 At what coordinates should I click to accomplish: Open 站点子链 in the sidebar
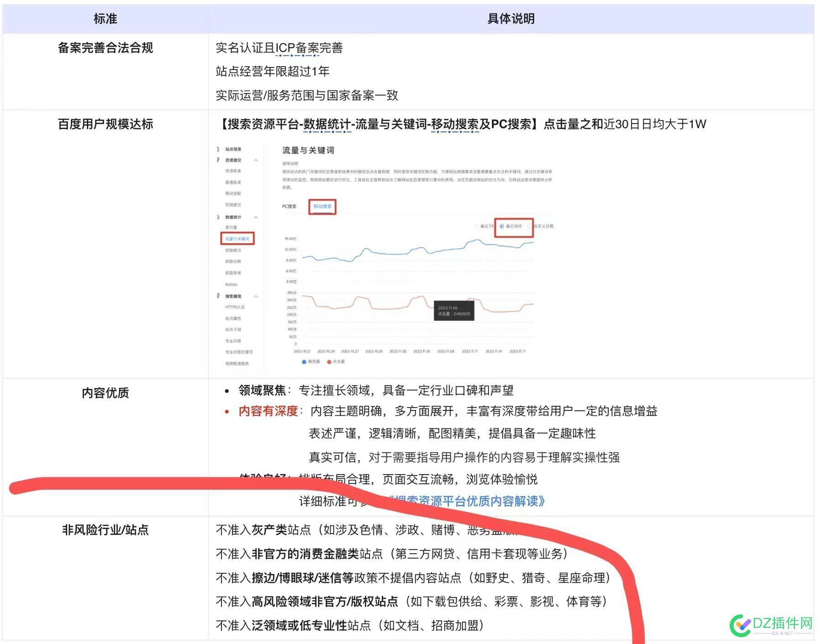[x=233, y=330]
